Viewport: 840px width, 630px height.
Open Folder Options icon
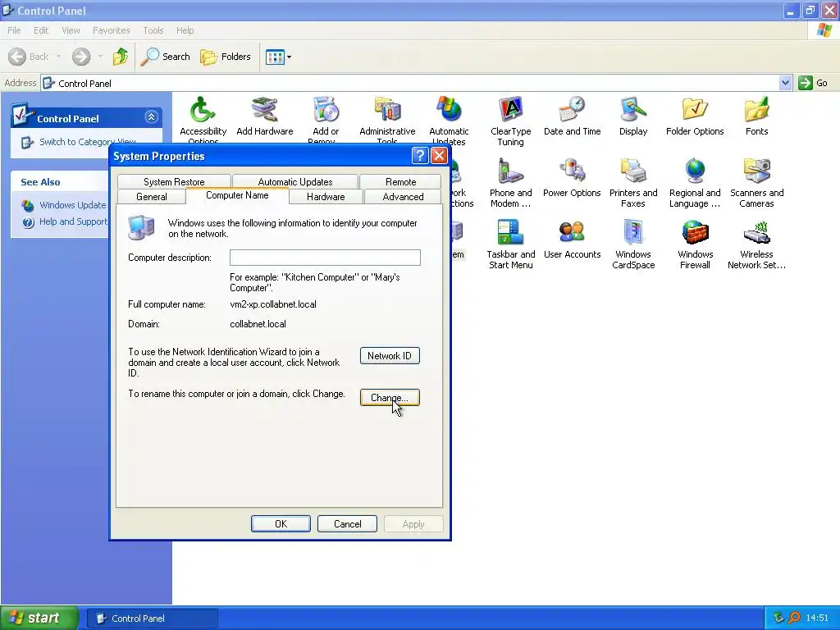coord(695,116)
